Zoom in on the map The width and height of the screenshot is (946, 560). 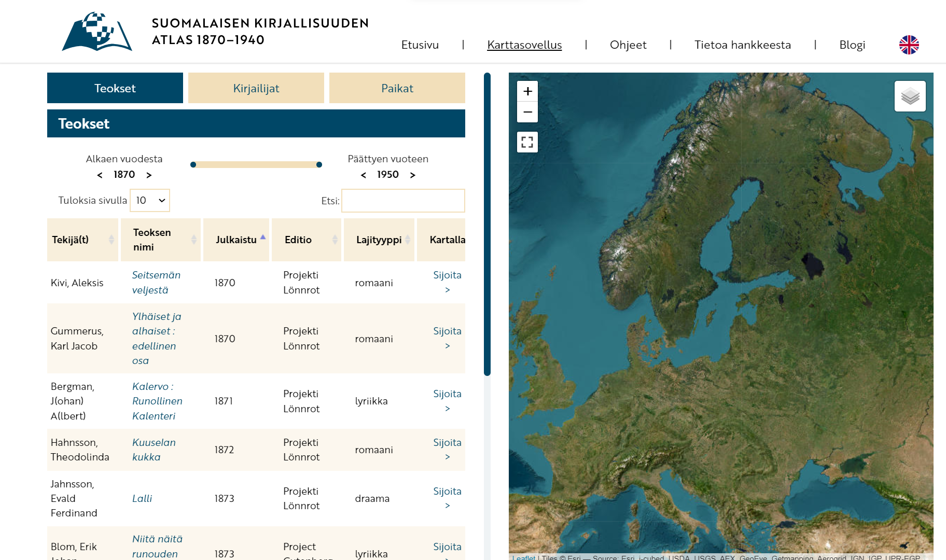click(527, 92)
